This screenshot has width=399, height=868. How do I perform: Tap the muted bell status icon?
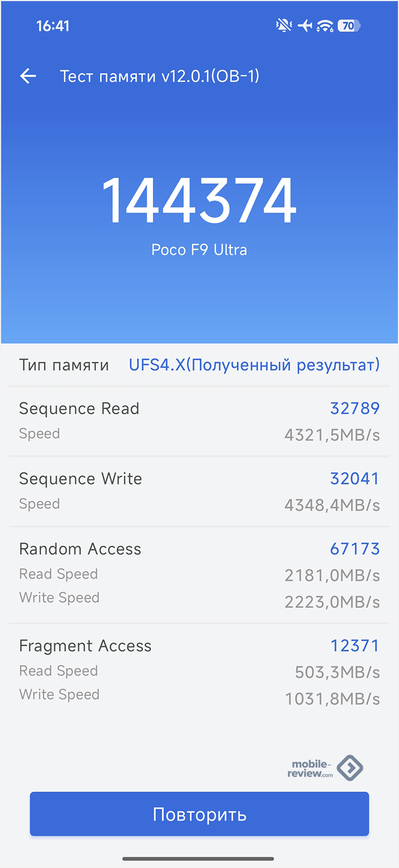pos(284,25)
